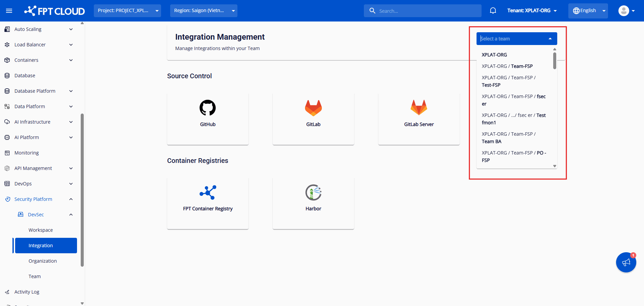The width and height of the screenshot is (644, 306).
Task: Open the English language dropdown
Action: pyautogui.click(x=588, y=11)
